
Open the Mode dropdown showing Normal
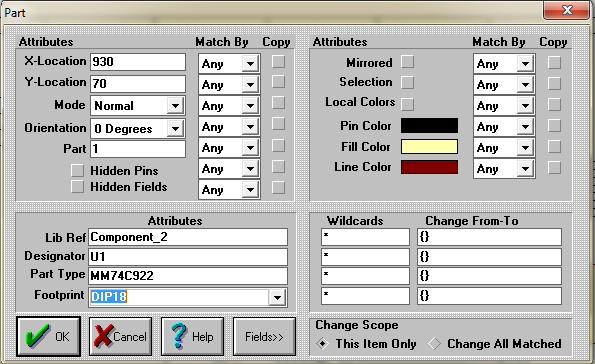tap(175, 106)
